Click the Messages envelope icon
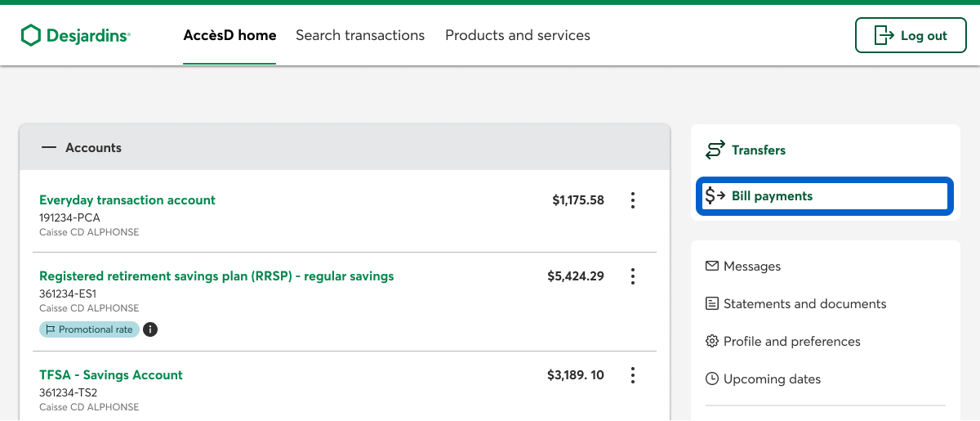This screenshot has width=980, height=421. point(712,266)
